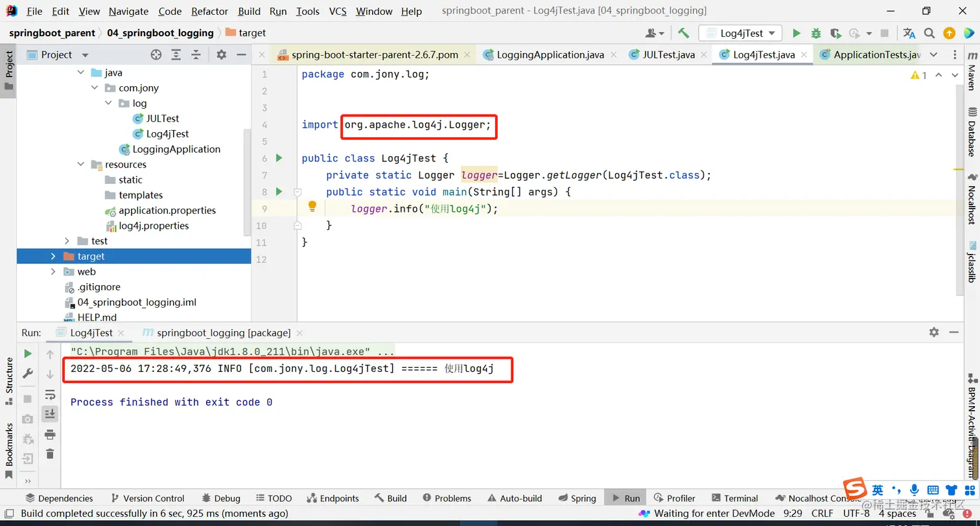Open the Version Control tool window button
The image size is (980, 526).
point(148,498)
